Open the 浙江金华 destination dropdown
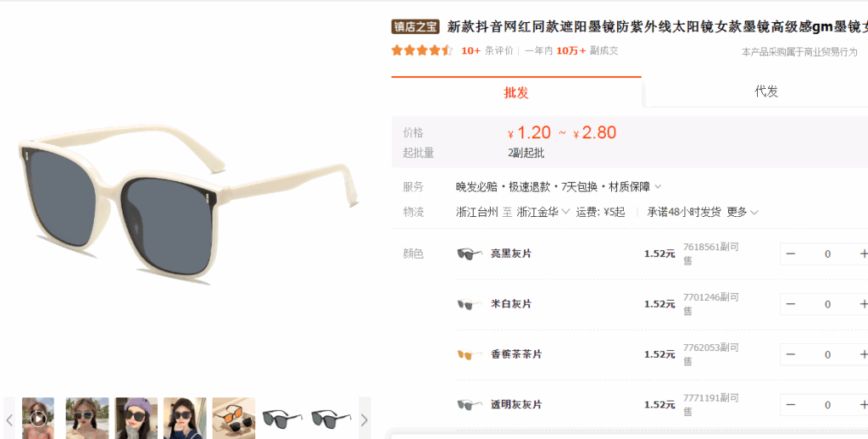868x439 pixels. [543, 212]
